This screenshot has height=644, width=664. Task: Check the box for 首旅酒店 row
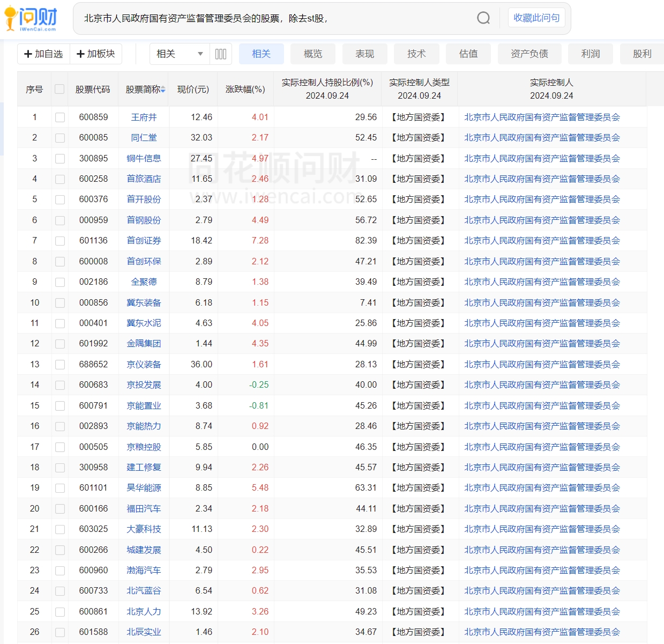click(x=60, y=179)
